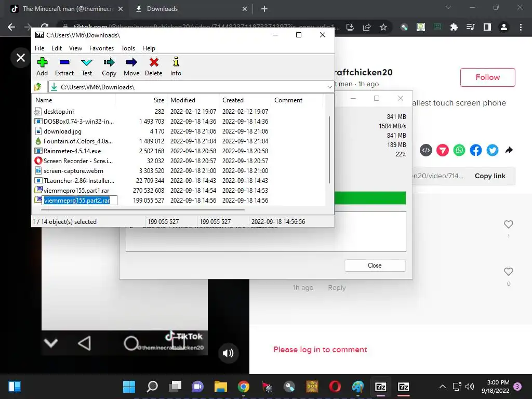The height and width of the screenshot is (399, 532).
Task: Expand the address path dropdown in 7-Zip
Action: [x=329, y=87]
